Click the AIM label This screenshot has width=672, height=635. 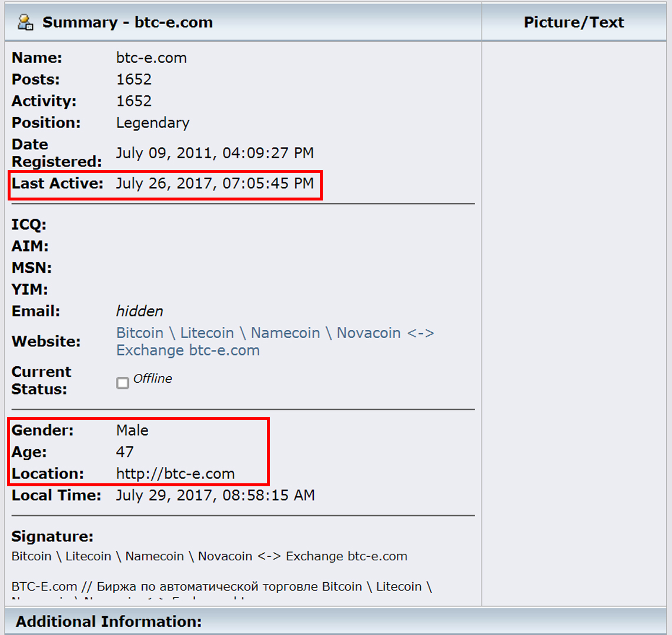click(30, 246)
